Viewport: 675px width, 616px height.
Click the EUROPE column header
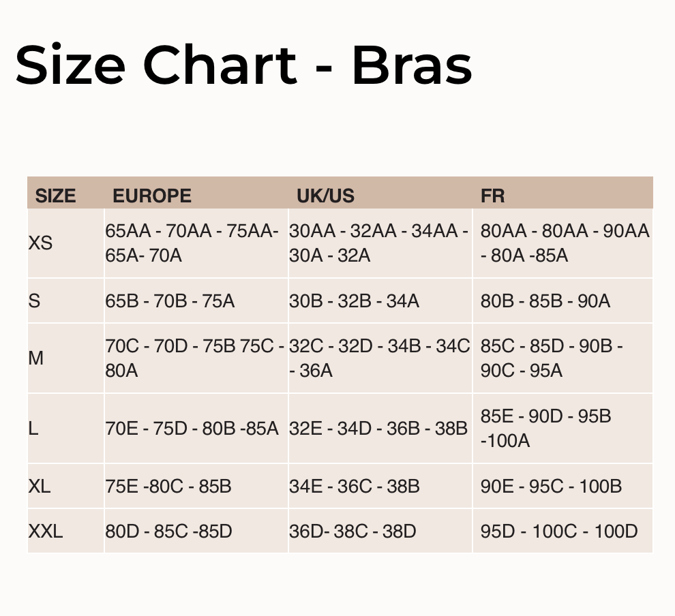pos(152,196)
